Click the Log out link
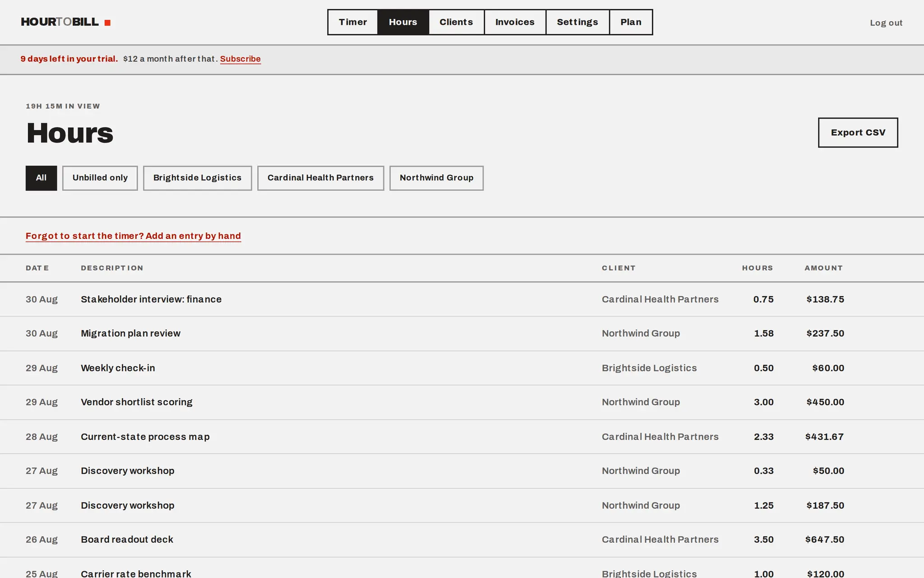Screen dimensions: 924x578 coord(886,23)
